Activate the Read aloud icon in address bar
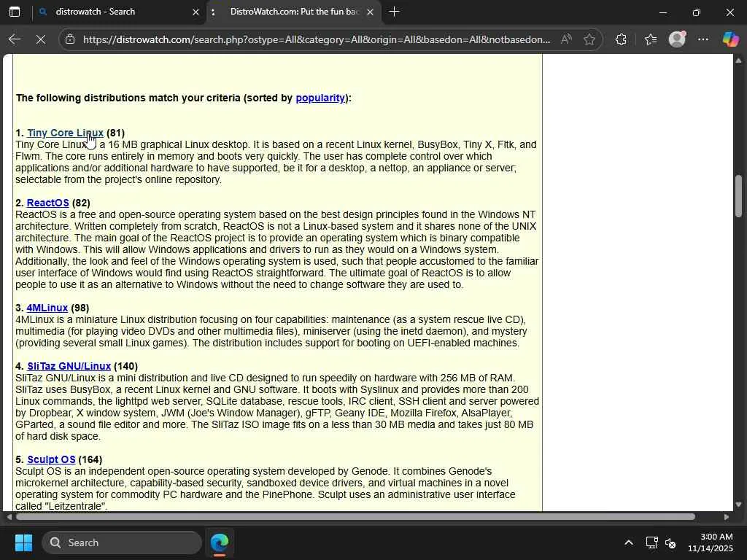This screenshot has width=747, height=560. [566, 39]
